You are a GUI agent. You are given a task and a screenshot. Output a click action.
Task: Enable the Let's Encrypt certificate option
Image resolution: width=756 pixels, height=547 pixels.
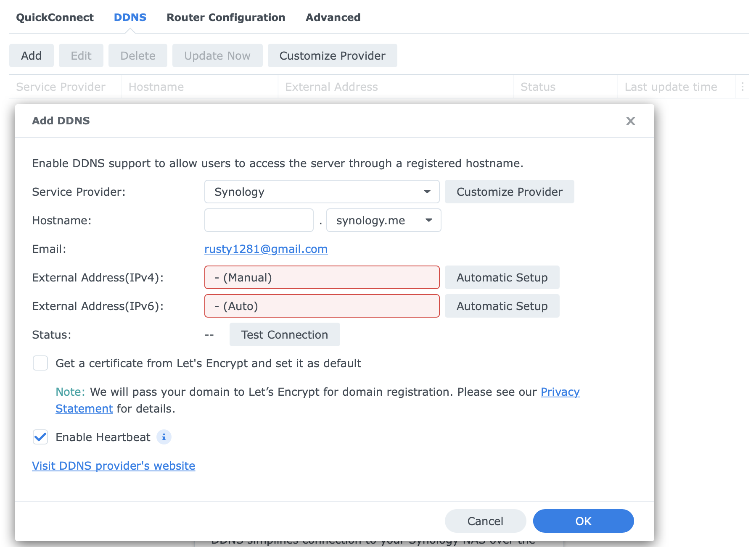point(40,363)
